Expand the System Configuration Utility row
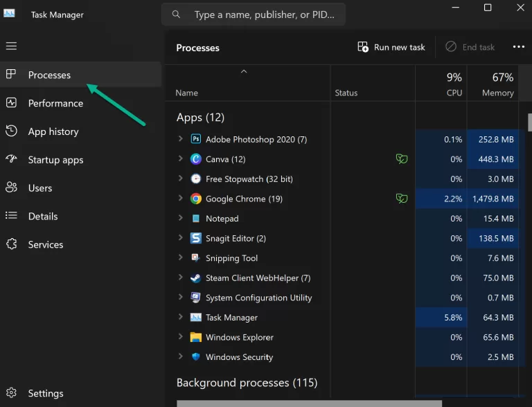This screenshot has width=532, height=407. 181,296
